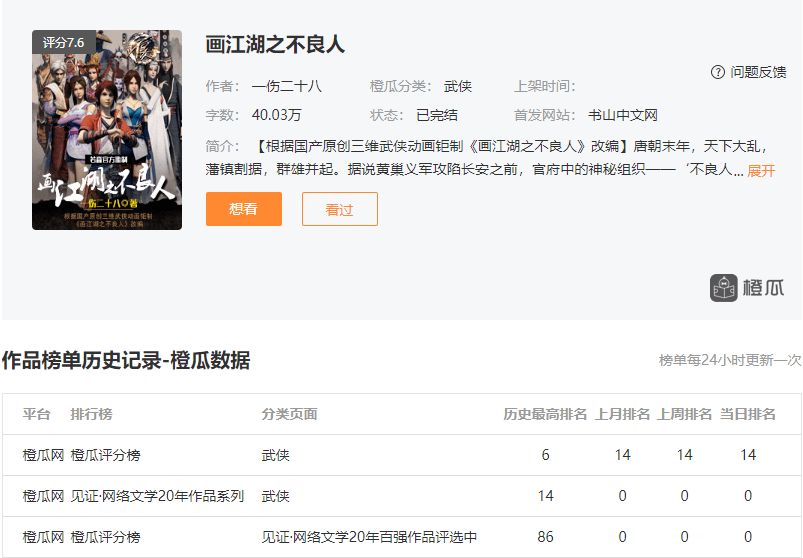This screenshot has width=803, height=558.
Task: Open 书山中文网 source site
Action: pyautogui.click(x=623, y=115)
